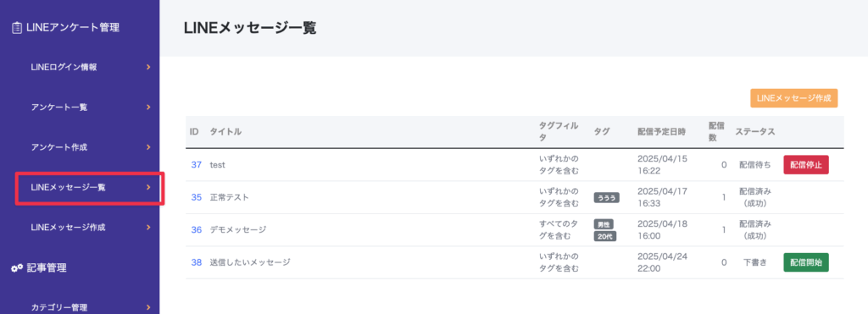
Task: Click the 20代 tag badge
Action: (x=605, y=237)
